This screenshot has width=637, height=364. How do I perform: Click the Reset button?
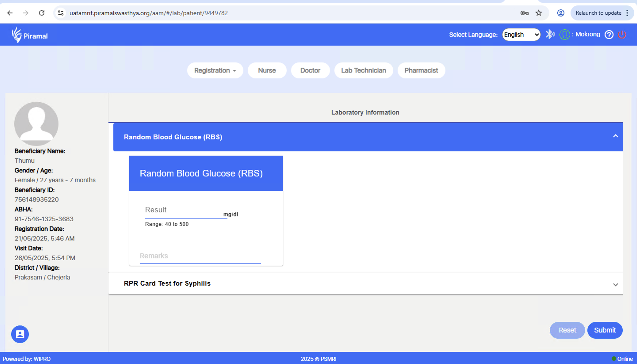[x=567, y=330]
